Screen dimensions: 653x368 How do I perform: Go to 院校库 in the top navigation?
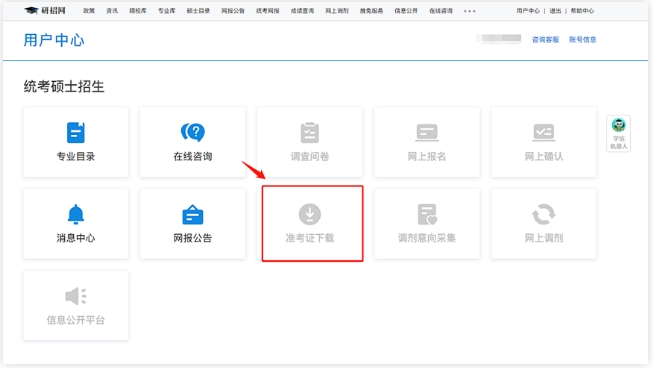(138, 11)
